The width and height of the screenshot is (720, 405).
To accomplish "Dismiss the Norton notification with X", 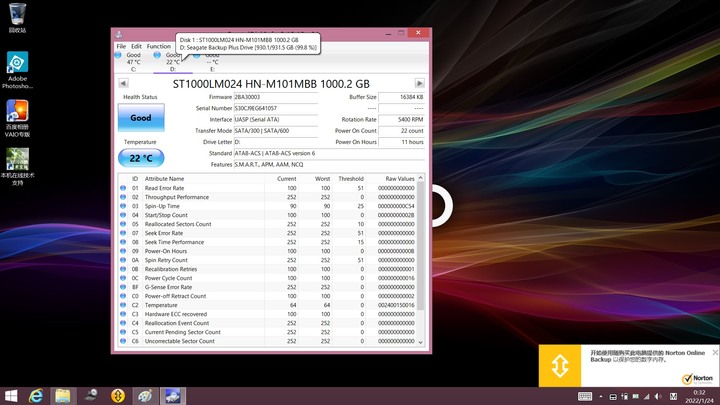I will point(715,352).
